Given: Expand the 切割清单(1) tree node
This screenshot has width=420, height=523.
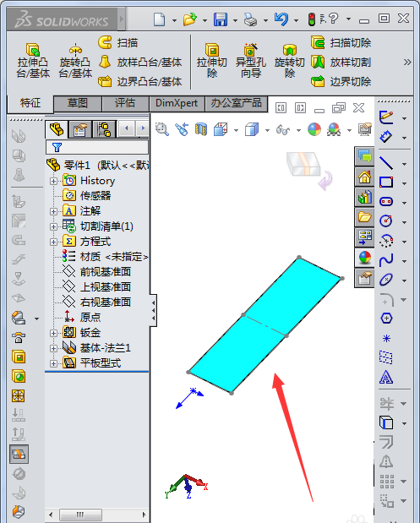Looking at the screenshot, I should click(x=53, y=226).
